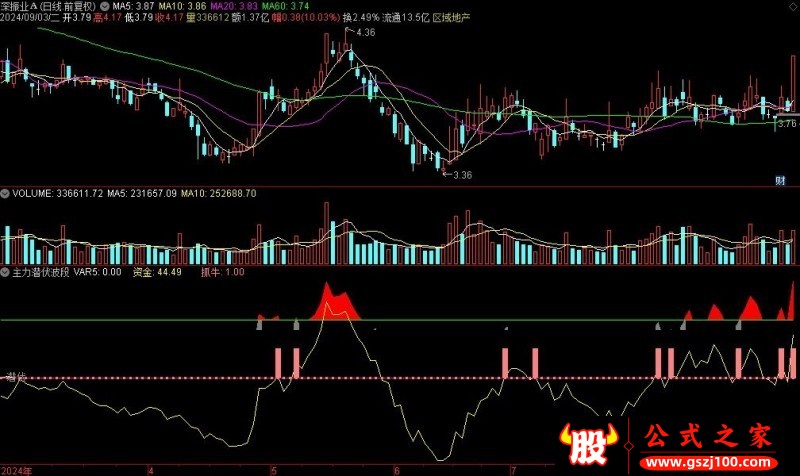Click the 财 financial marker icon
Image resolution: width=800 pixels, height=476 pixels.
780,180
